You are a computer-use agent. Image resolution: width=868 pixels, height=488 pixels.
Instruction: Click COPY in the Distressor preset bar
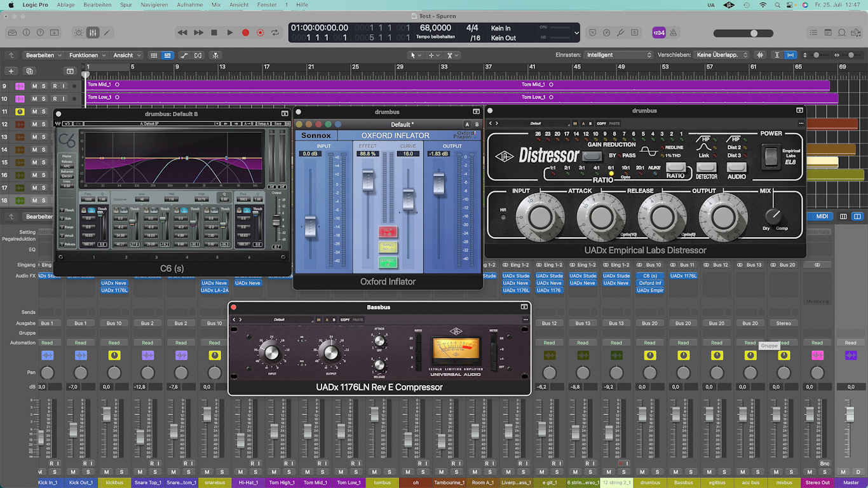pos(600,123)
